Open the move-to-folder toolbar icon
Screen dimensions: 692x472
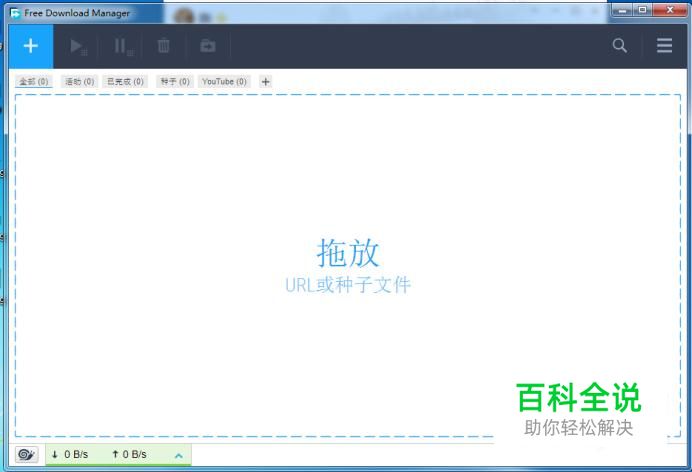coord(207,45)
